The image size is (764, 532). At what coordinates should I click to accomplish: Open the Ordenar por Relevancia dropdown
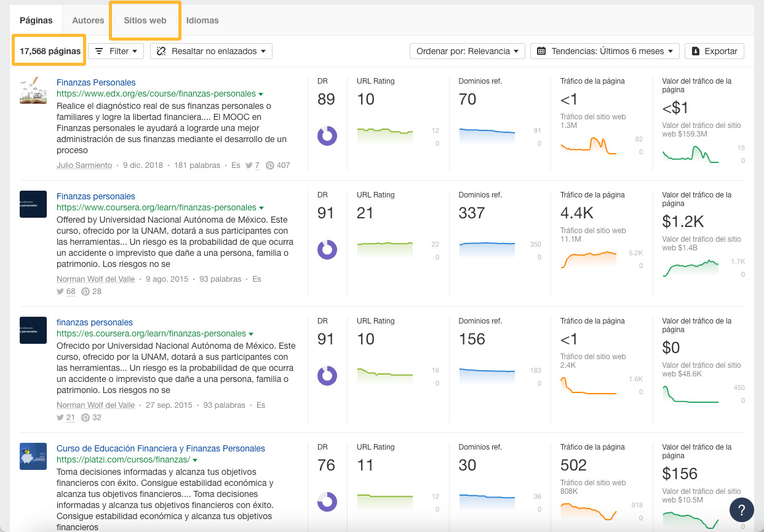[x=467, y=51]
